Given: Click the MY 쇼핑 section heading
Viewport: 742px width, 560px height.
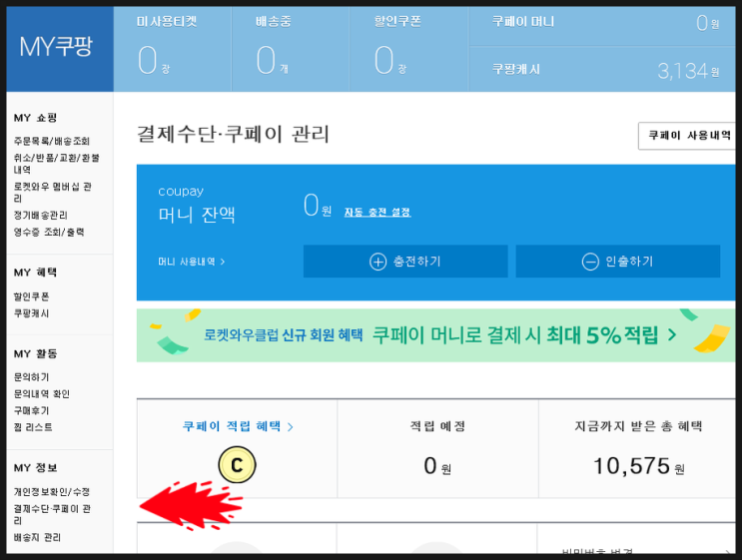Looking at the screenshot, I should click(36, 118).
